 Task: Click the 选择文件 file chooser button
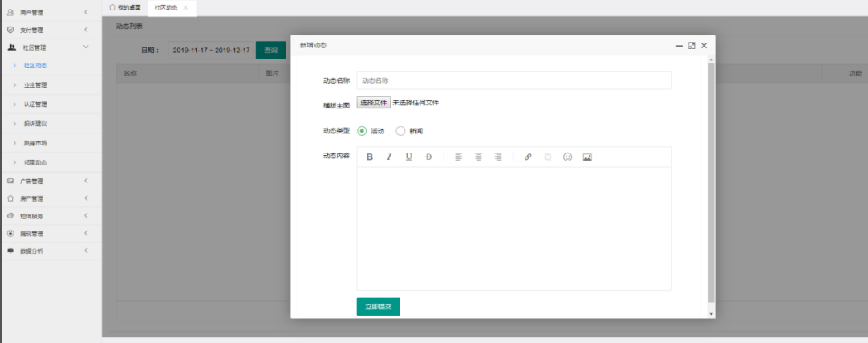pyautogui.click(x=374, y=103)
